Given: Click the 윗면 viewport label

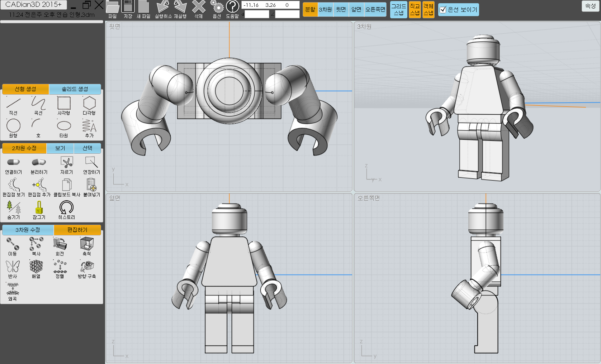Looking at the screenshot, I should 114,27.
